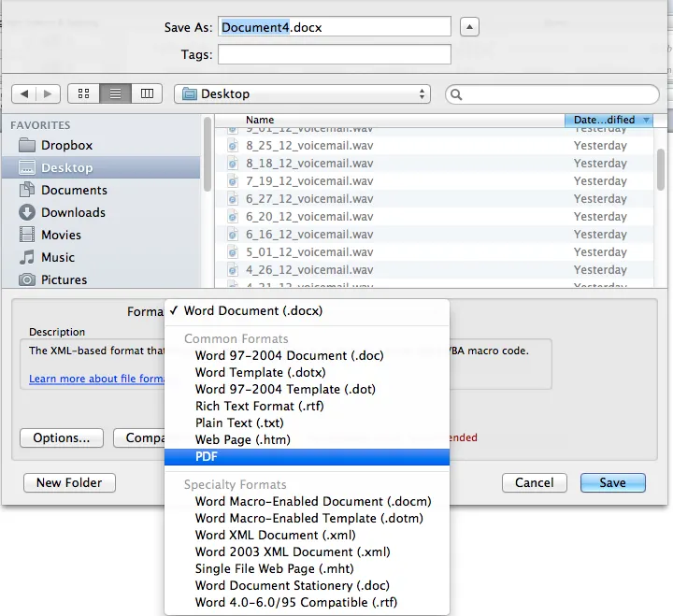
Task: Choose Word Document (.docx) format
Action: 307,310
